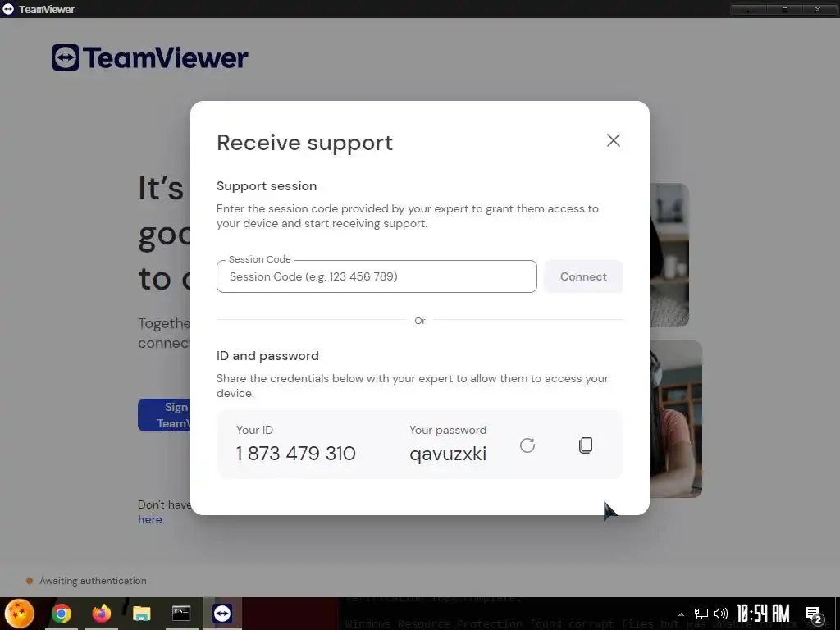Close the TeamViewer window

(x=818, y=9)
